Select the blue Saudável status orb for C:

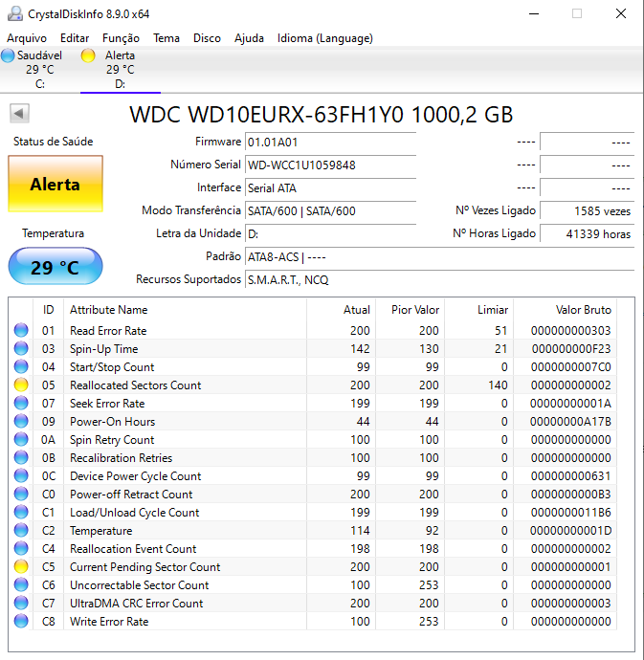[8, 55]
